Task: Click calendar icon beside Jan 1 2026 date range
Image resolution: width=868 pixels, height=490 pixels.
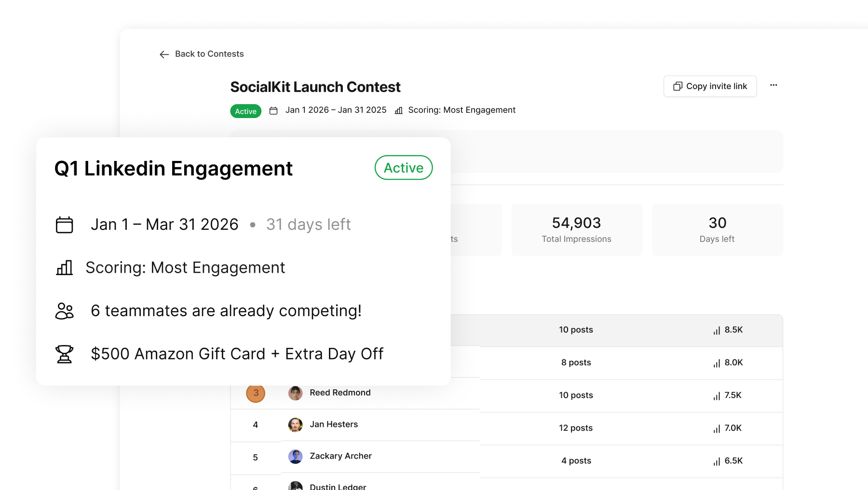Action: 273,111
